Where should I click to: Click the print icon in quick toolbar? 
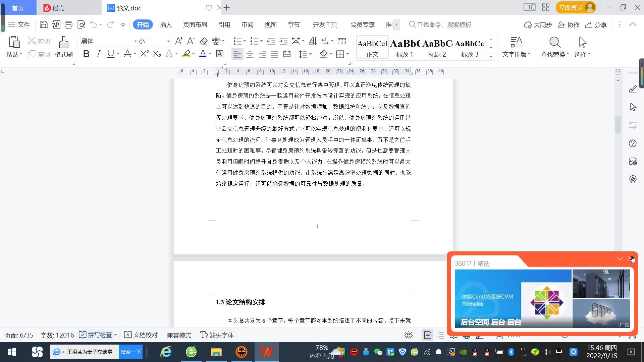point(68,24)
